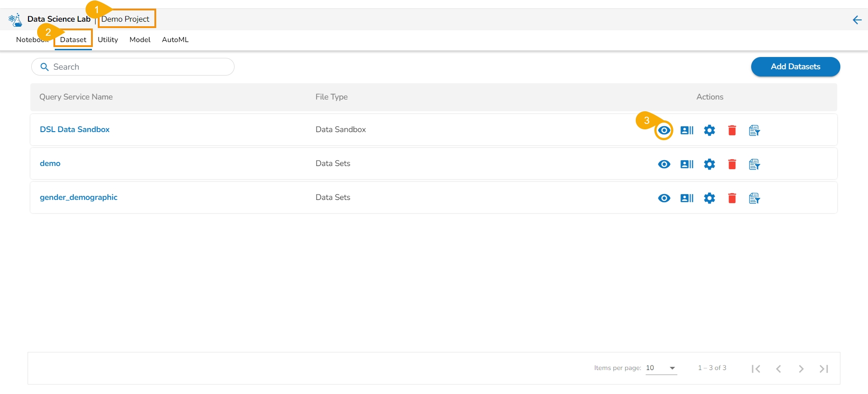Go back using the top-right arrow

coord(857,20)
